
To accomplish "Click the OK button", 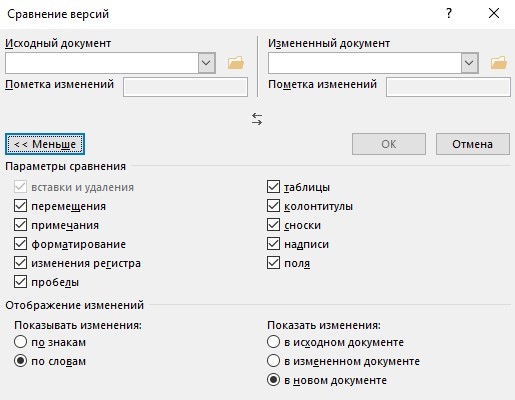I will tap(389, 144).
